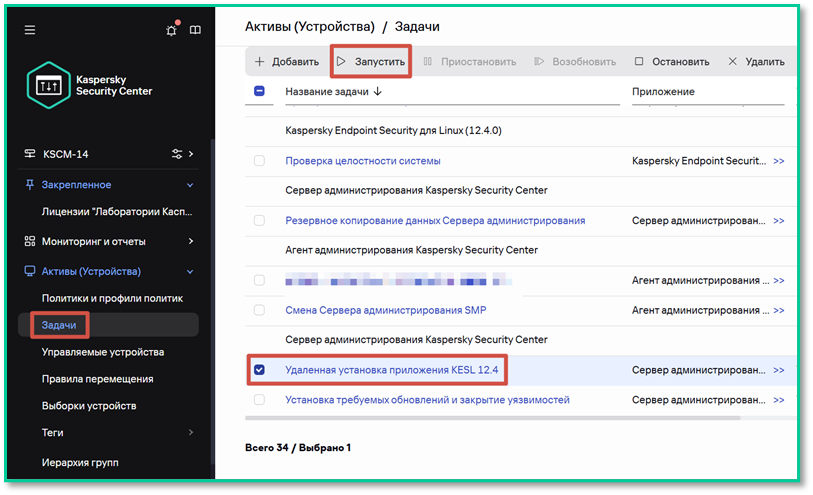
Task: Click Активы (Устройства) breadcrumb in header
Action: (310, 26)
